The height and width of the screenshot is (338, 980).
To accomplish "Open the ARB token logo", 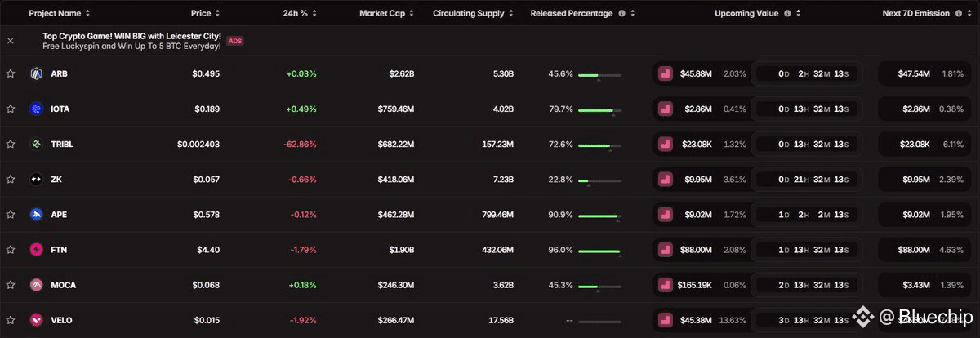I will point(36,73).
